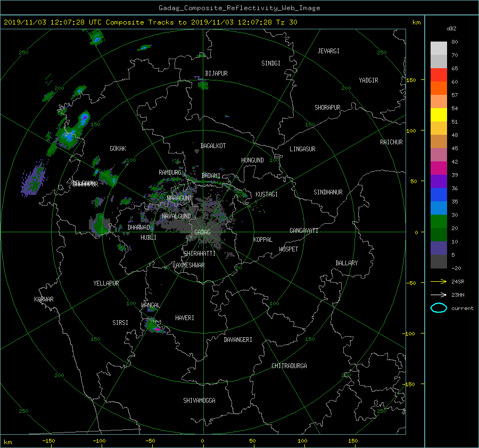Click the SHORAPUR city label
The image size is (479, 448).
coord(327,108)
